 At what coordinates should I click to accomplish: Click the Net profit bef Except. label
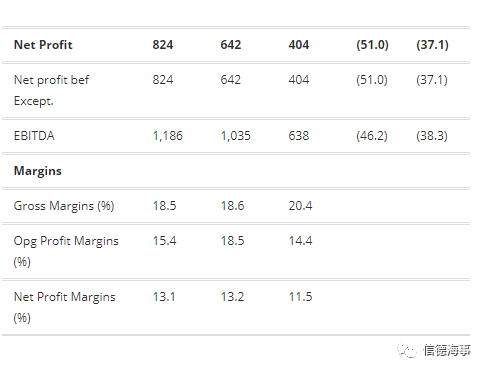pos(51,90)
